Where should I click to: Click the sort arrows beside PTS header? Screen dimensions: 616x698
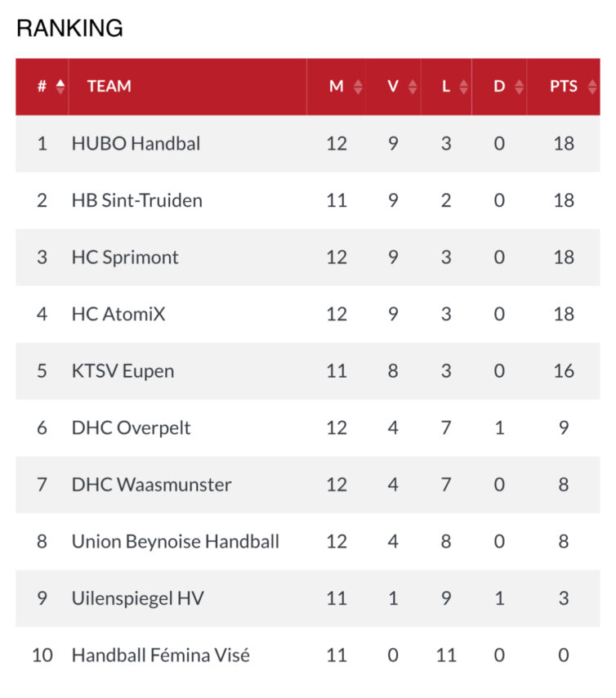[x=593, y=87]
